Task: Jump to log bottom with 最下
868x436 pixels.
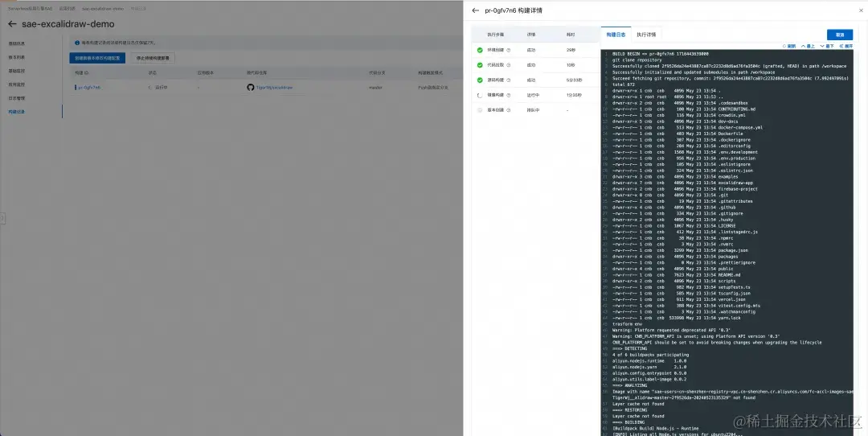Action: click(x=827, y=46)
